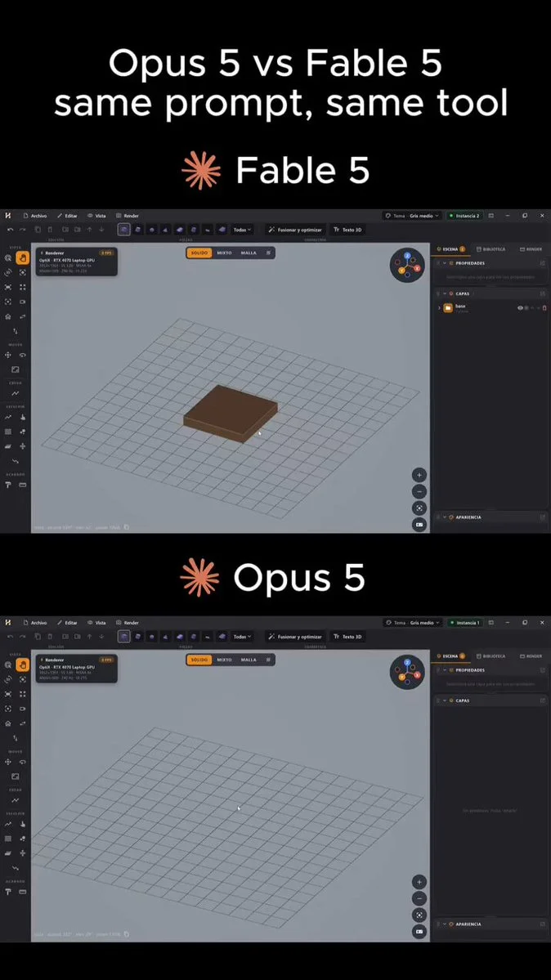Enable MIXTO view mode in Fable 5 window
551x980 pixels.
(224, 253)
